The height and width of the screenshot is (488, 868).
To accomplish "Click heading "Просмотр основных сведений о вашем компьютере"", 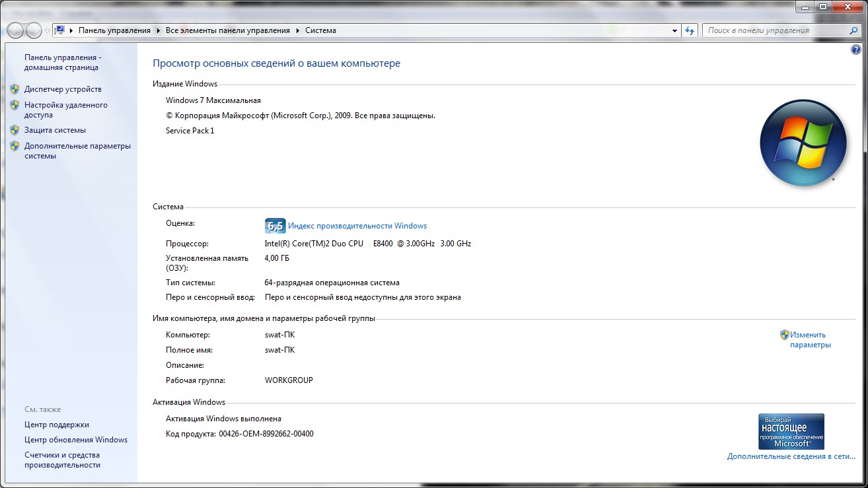I will click(276, 63).
